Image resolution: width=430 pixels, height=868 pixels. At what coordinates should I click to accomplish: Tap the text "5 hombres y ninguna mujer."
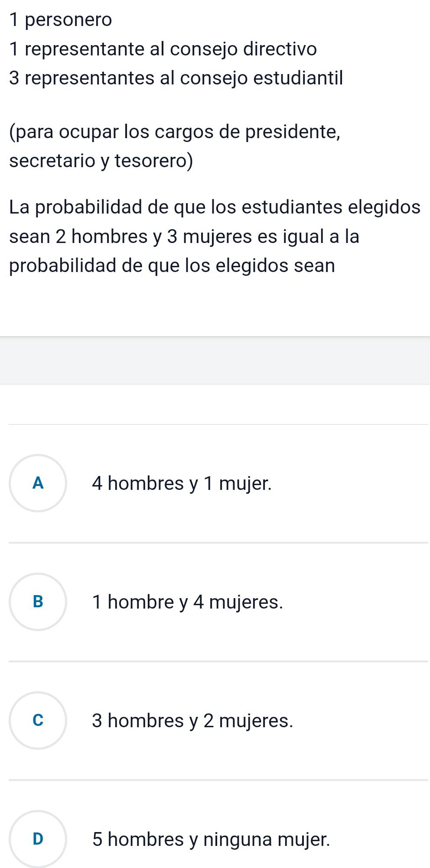pyautogui.click(x=211, y=839)
